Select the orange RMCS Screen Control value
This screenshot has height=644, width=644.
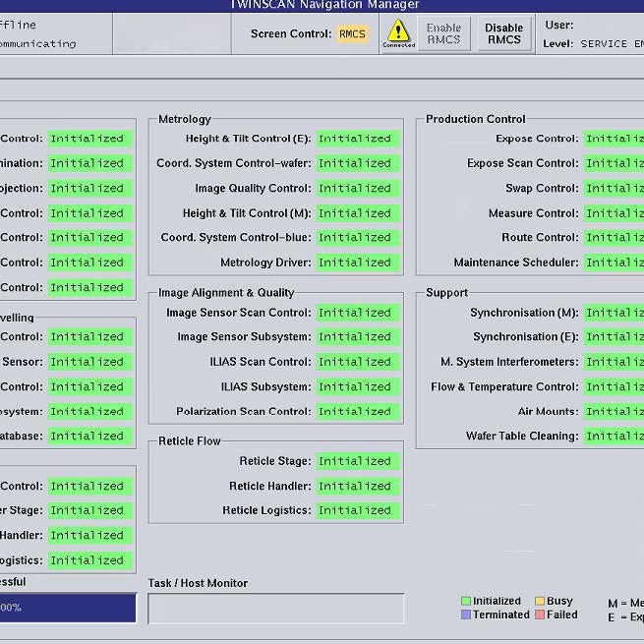pyautogui.click(x=352, y=33)
